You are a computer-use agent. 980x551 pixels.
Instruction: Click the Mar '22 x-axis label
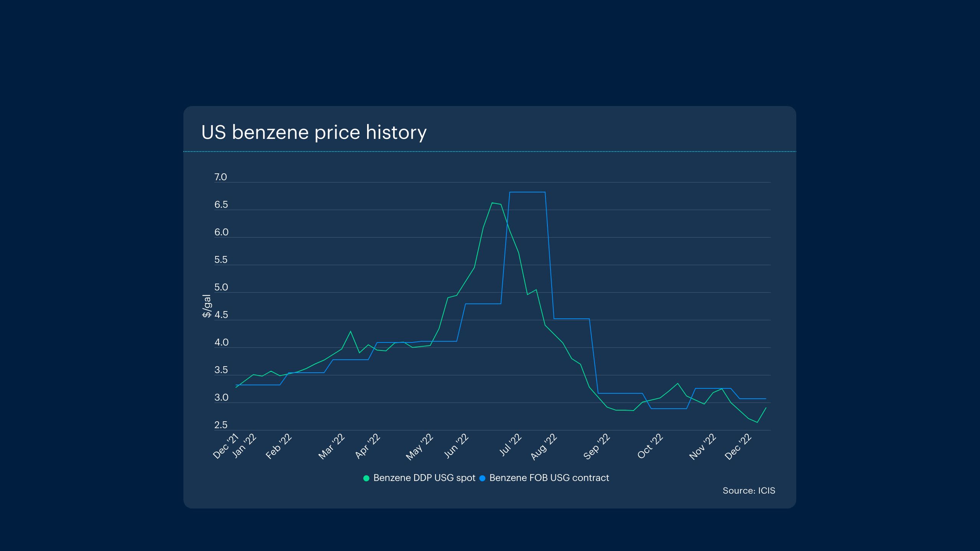coord(332,447)
